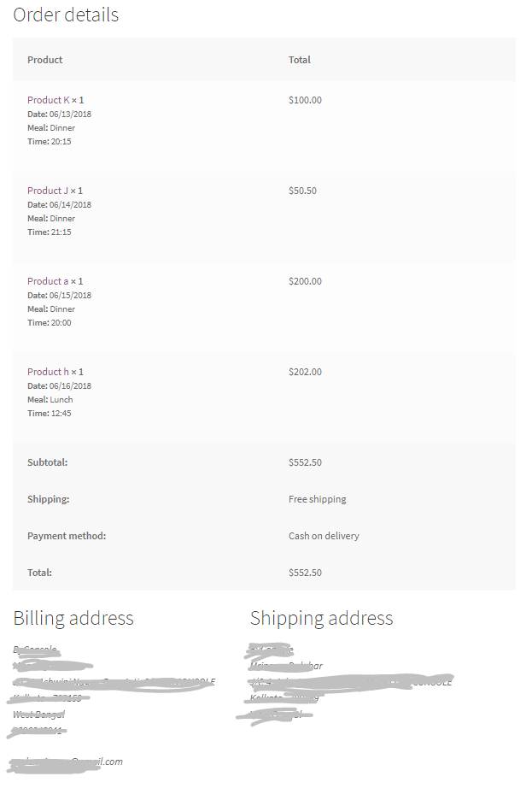This screenshot has width=532, height=788.
Task: Open the Product h link
Action: tap(48, 372)
